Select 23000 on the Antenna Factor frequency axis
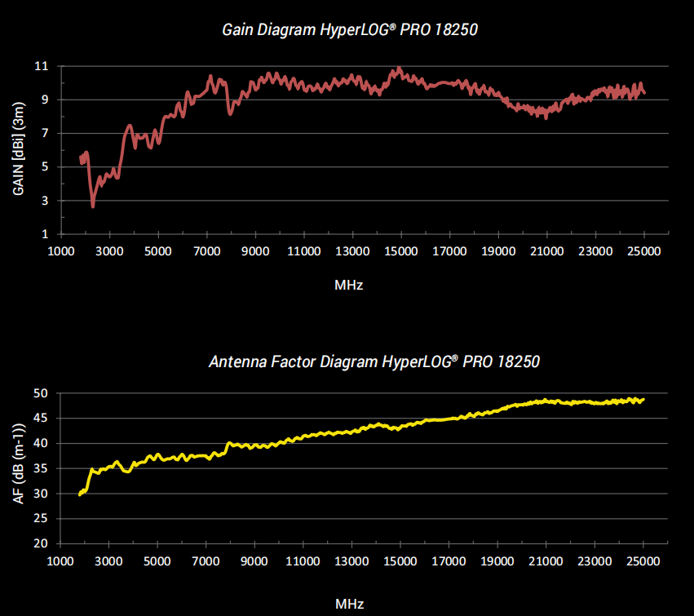 (595, 561)
